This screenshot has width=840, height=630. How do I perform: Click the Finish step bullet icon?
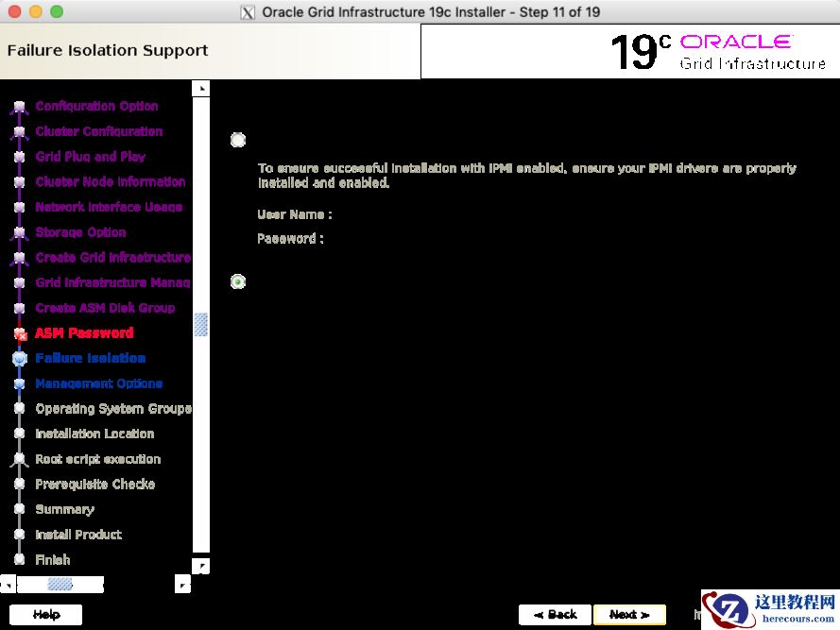(19, 560)
